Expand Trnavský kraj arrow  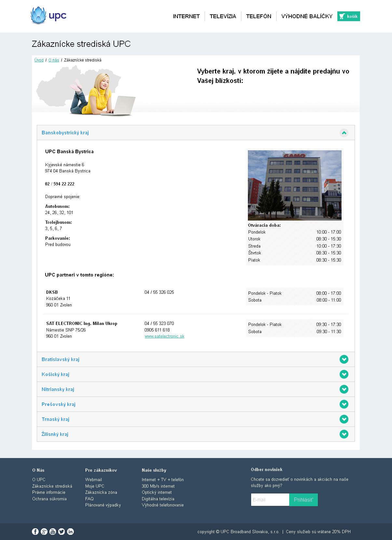click(x=344, y=419)
